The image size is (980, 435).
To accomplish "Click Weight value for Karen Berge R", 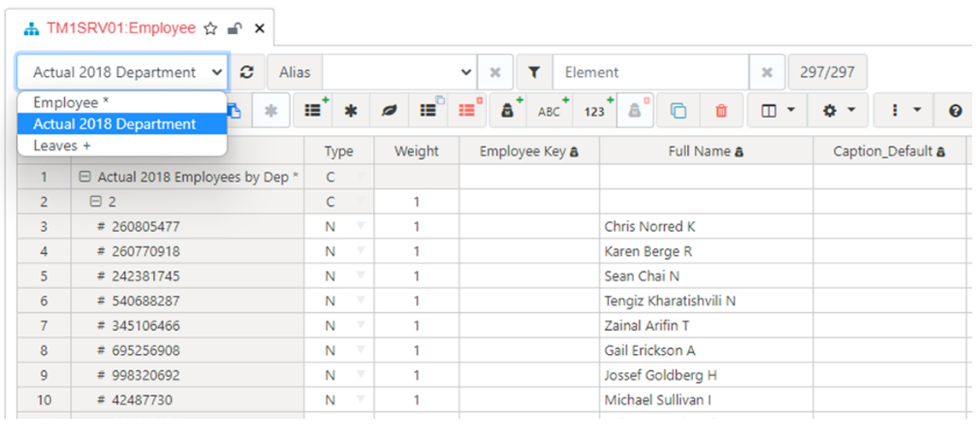I will tap(417, 252).
